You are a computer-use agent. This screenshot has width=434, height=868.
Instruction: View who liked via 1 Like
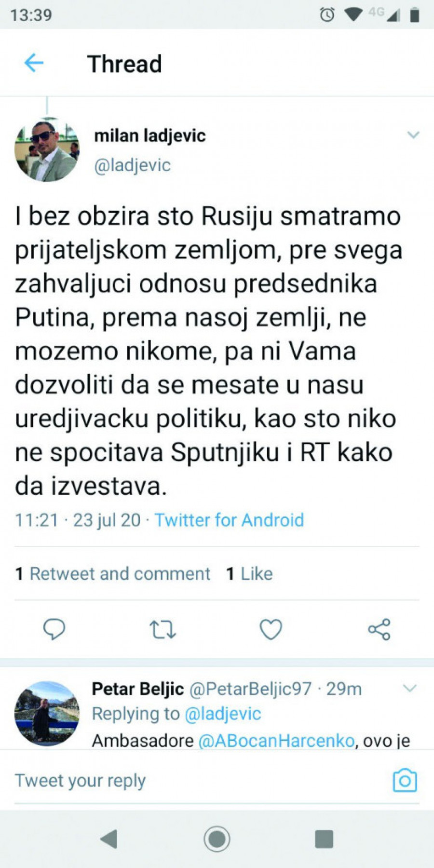pyautogui.click(x=249, y=574)
